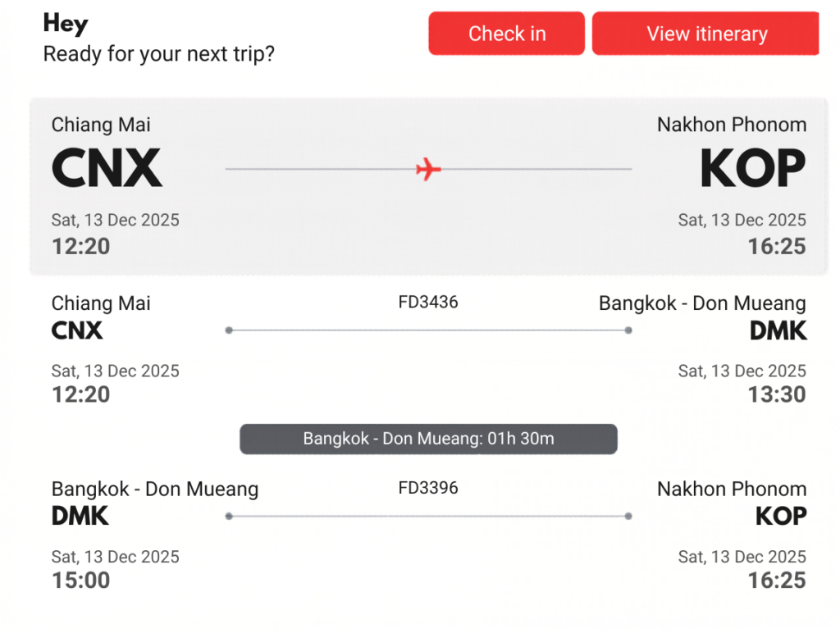This screenshot has height=633, width=840.
Task: Click the red airplane icon
Action: [428, 170]
